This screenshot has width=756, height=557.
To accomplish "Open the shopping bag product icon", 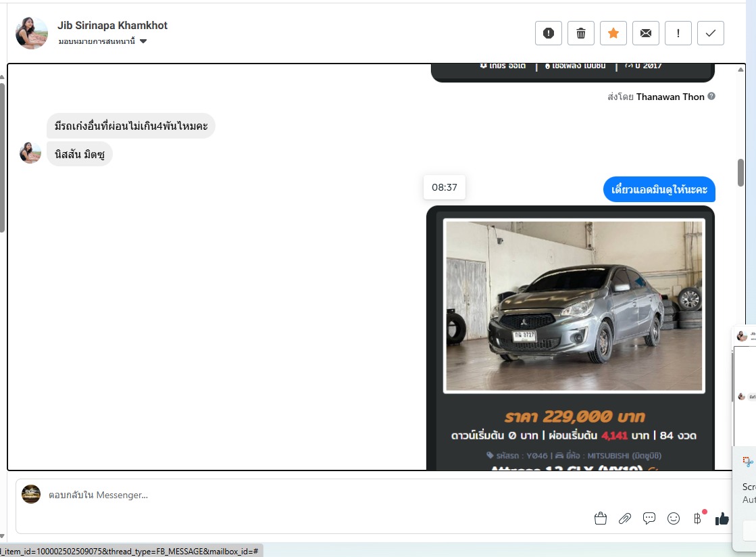I will click(600, 518).
